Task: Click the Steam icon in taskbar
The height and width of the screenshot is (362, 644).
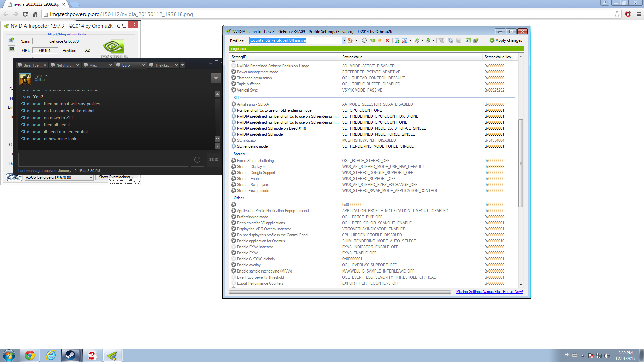Action: (70, 355)
